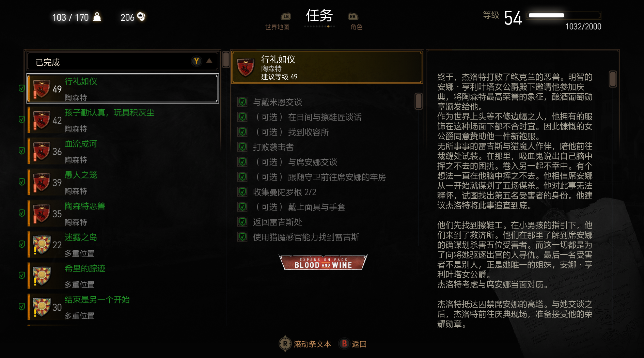The image size is (644, 358).
Task: Click the quest description scrollbar handle
Action: [613, 79]
